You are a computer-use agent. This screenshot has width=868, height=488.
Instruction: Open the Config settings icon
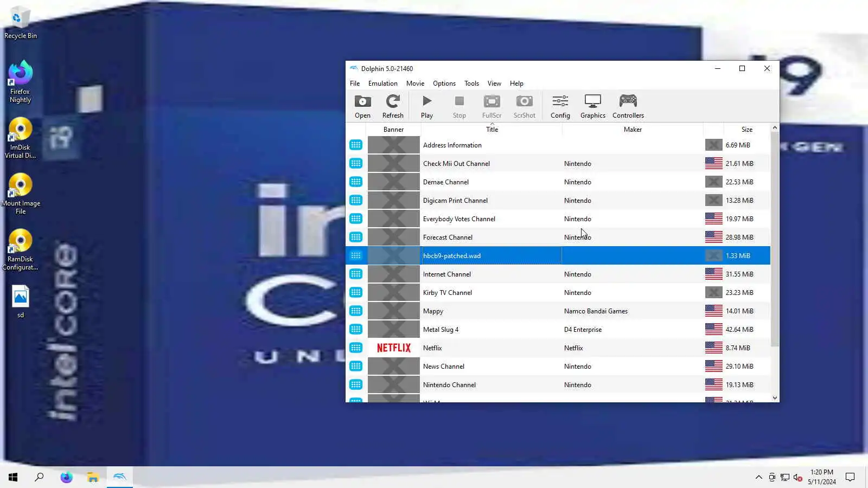click(560, 106)
